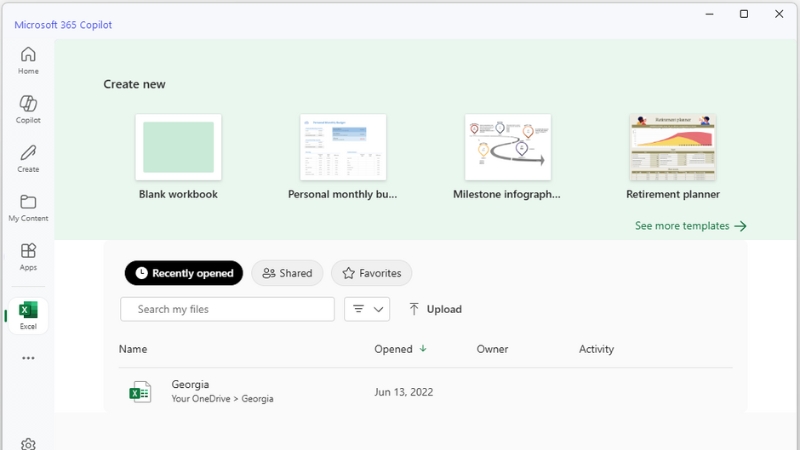Screen dimensions: 800x450
Task: Open the Create section in sidebar
Action: click(x=28, y=159)
